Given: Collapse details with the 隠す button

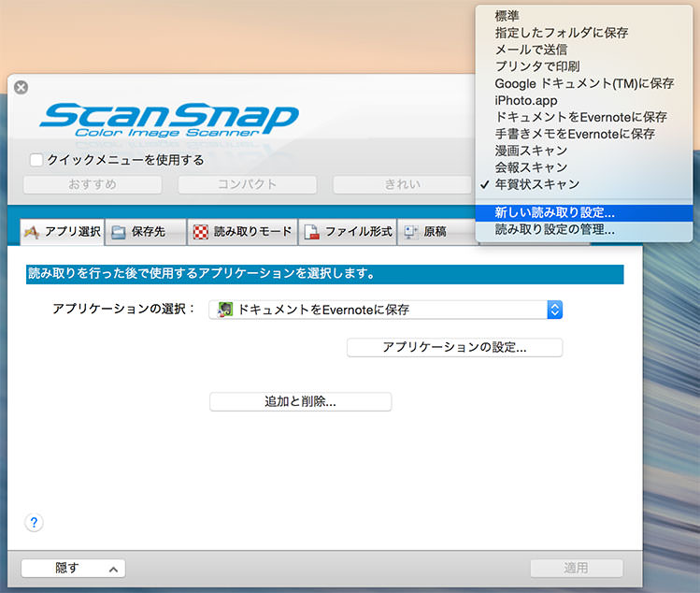Looking at the screenshot, I should click(73, 569).
